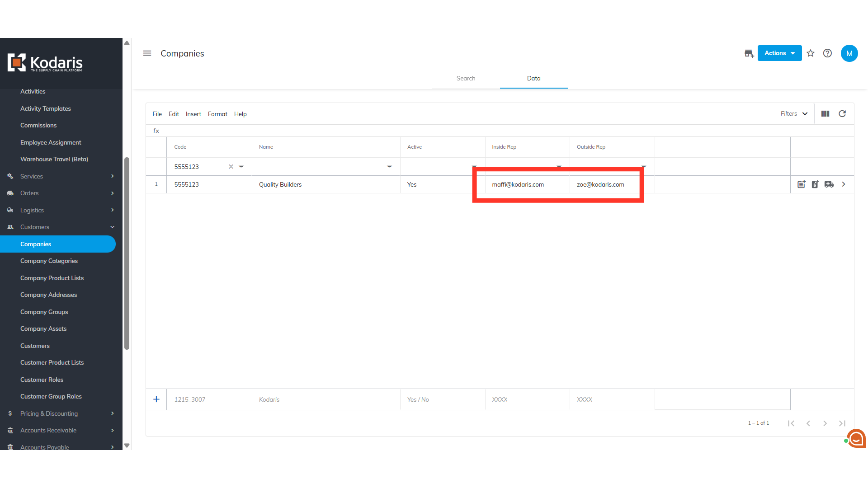Image resolution: width=868 pixels, height=488 pixels.
Task: Click the add invoice dollar icon in row
Action: pos(815,184)
